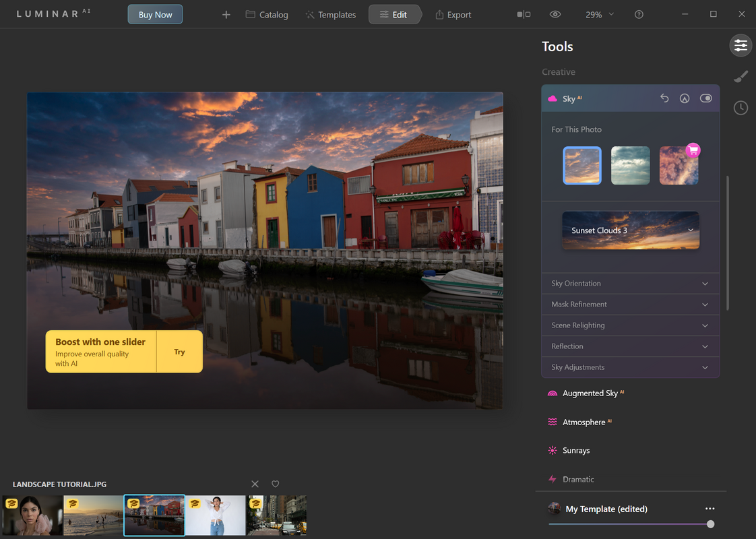Toggle before/after compare view icon
The image size is (756, 539).
click(524, 14)
